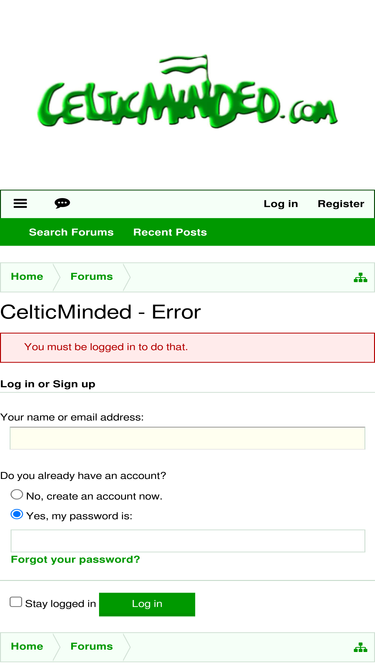375x667 pixels.
Task: Go to Forums in top breadcrumb
Action: click(x=91, y=276)
